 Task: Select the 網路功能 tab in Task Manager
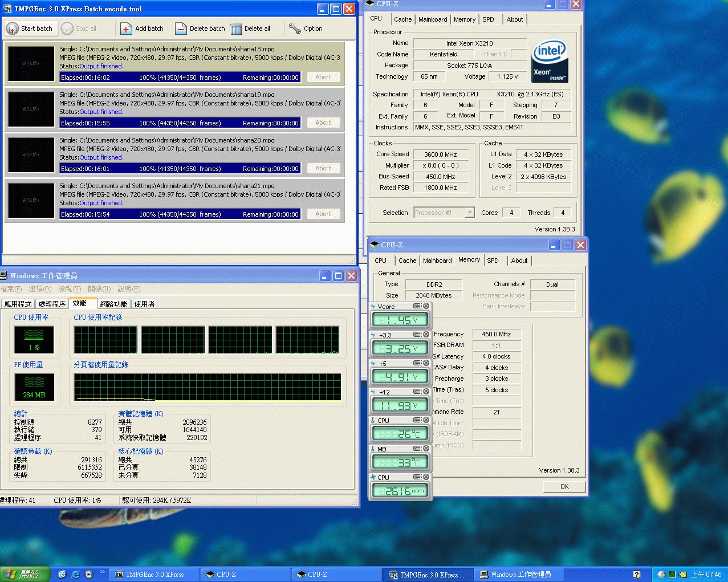pos(114,304)
